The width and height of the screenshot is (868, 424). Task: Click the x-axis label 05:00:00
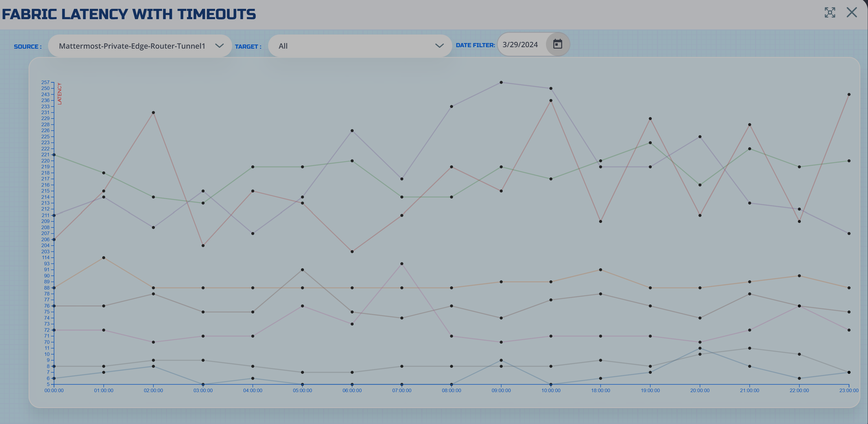pos(302,391)
